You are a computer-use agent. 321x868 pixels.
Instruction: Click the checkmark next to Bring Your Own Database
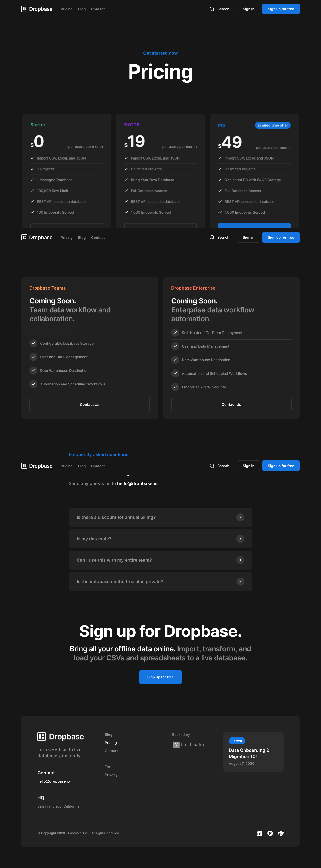[x=126, y=180]
